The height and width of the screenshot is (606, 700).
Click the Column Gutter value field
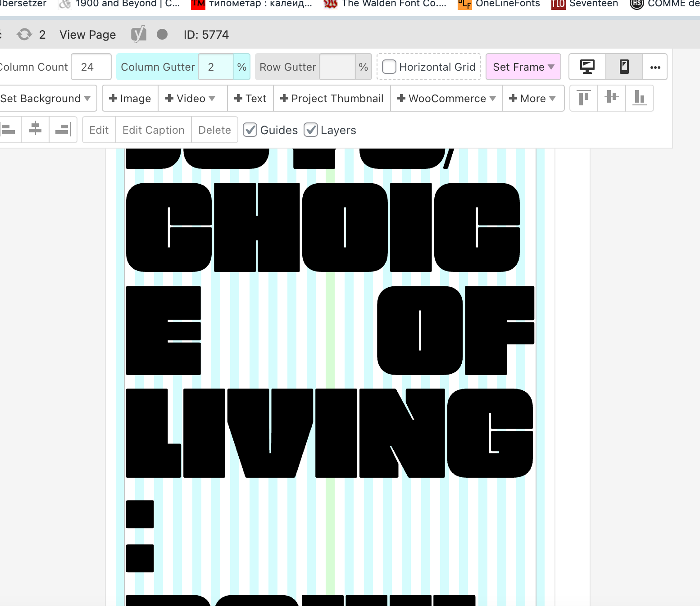click(x=216, y=67)
